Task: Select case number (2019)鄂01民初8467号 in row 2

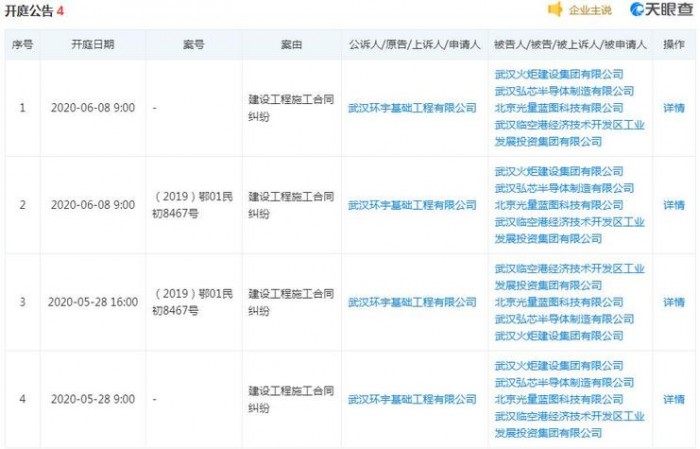Action: point(192,205)
